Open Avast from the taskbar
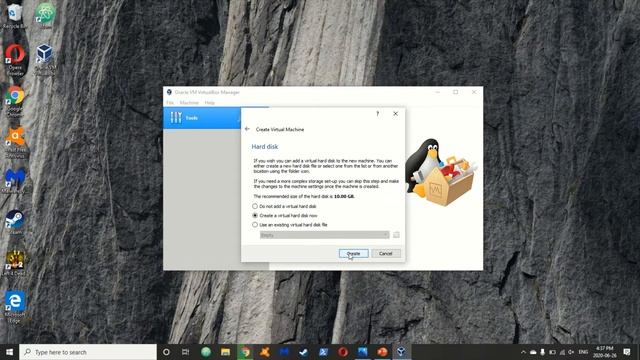Image resolution: width=640 pixels, height=360 pixels. pos(264,352)
